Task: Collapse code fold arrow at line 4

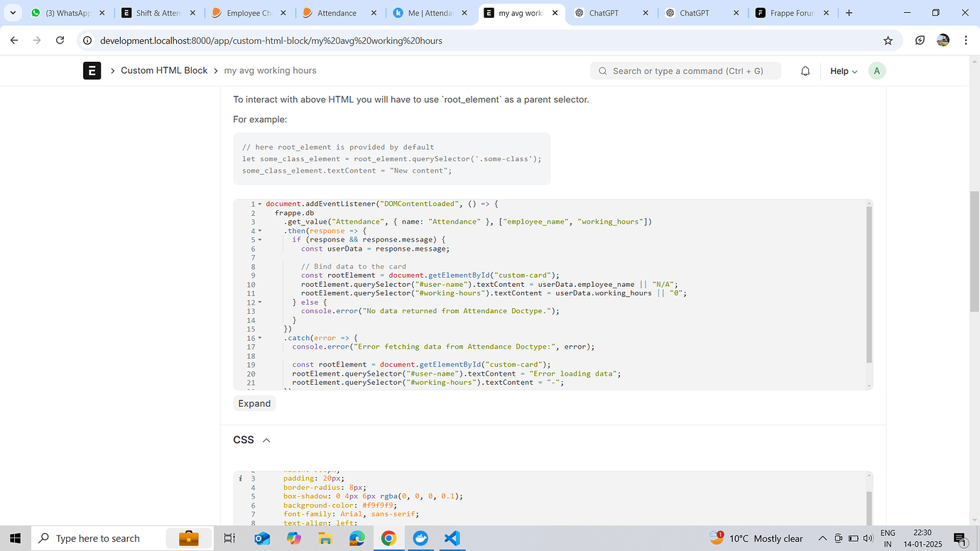Action: coord(260,231)
